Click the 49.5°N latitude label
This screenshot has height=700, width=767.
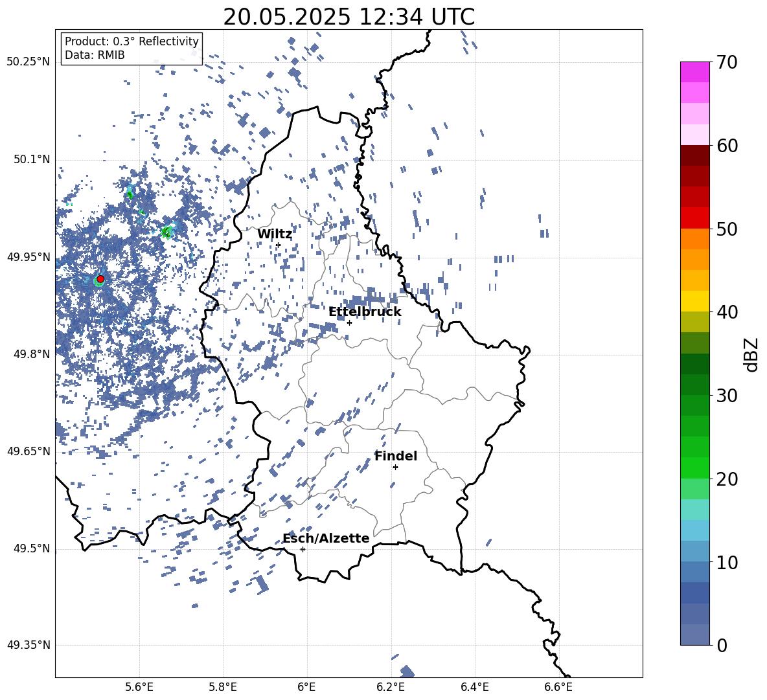[32, 548]
